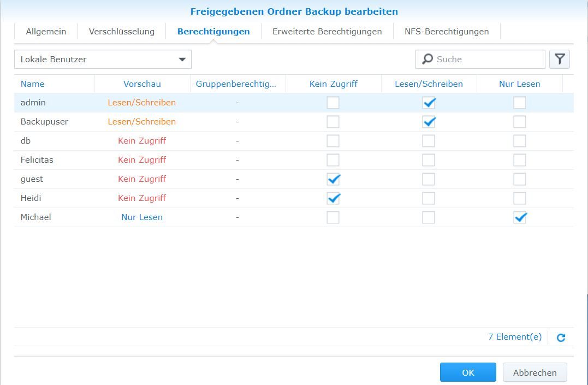Select the NFS-Berechtigungen tab
This screenshot has height=385, width=588.
tap(447, 32)
